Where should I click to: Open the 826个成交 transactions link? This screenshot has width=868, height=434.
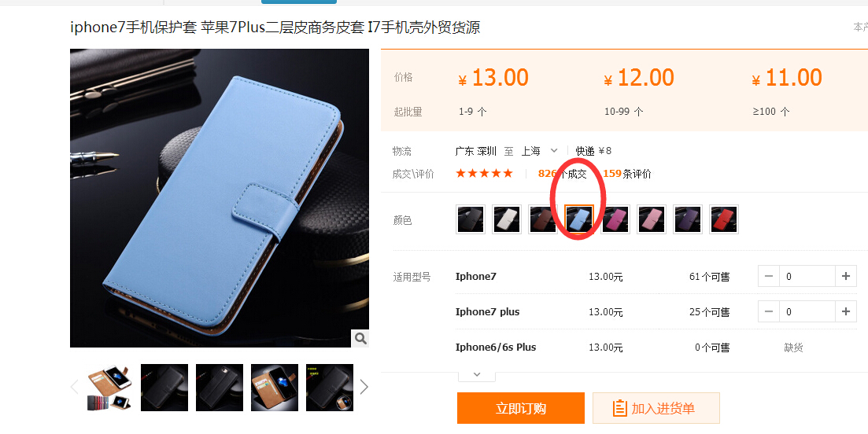coord(562,174)
